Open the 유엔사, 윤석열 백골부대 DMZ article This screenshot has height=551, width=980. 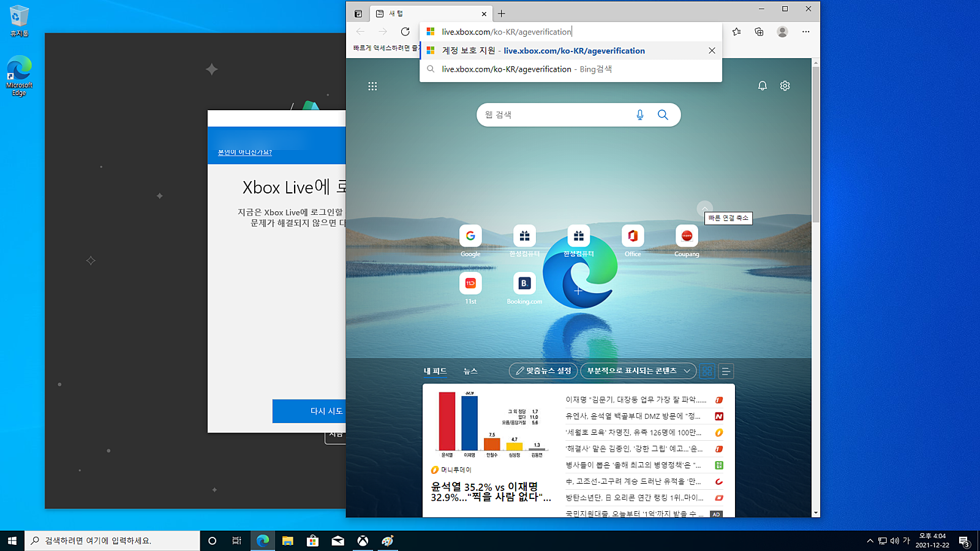(633, 416)
